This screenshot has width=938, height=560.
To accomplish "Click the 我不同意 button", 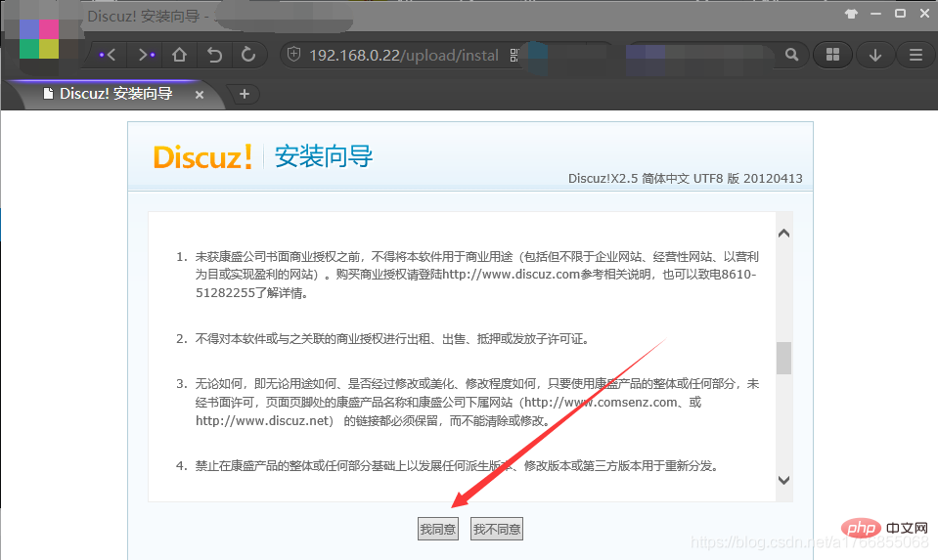I will coord(497,529).
